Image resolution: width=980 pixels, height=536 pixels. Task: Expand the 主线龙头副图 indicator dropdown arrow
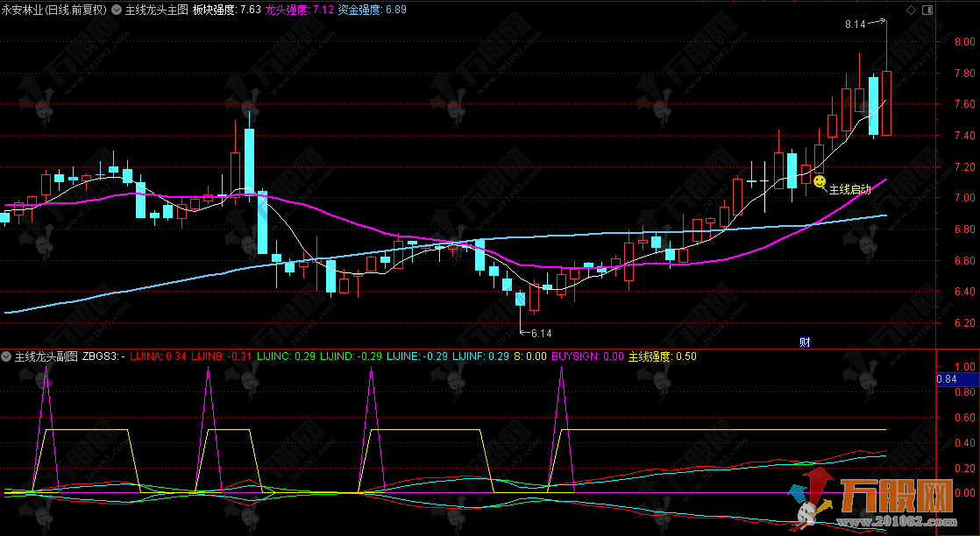pyautogui.click(x=7, y=356)
